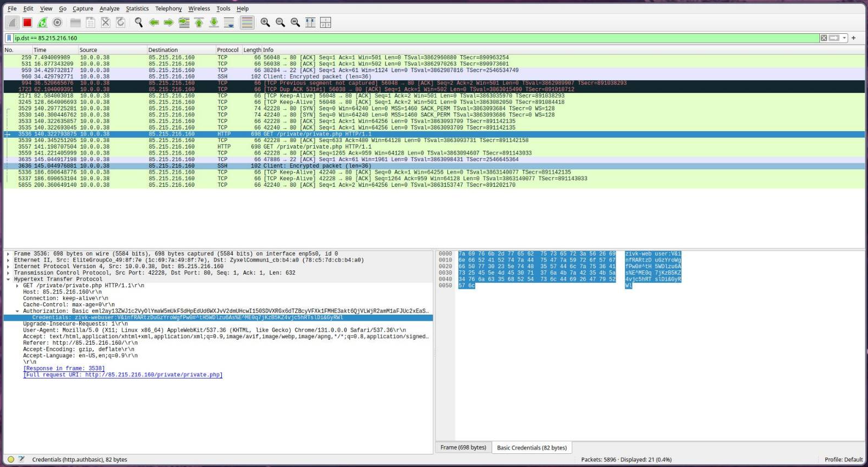Open a capture file with folder icon
Viewport: 868px width, 467px height.
point(75,22)
